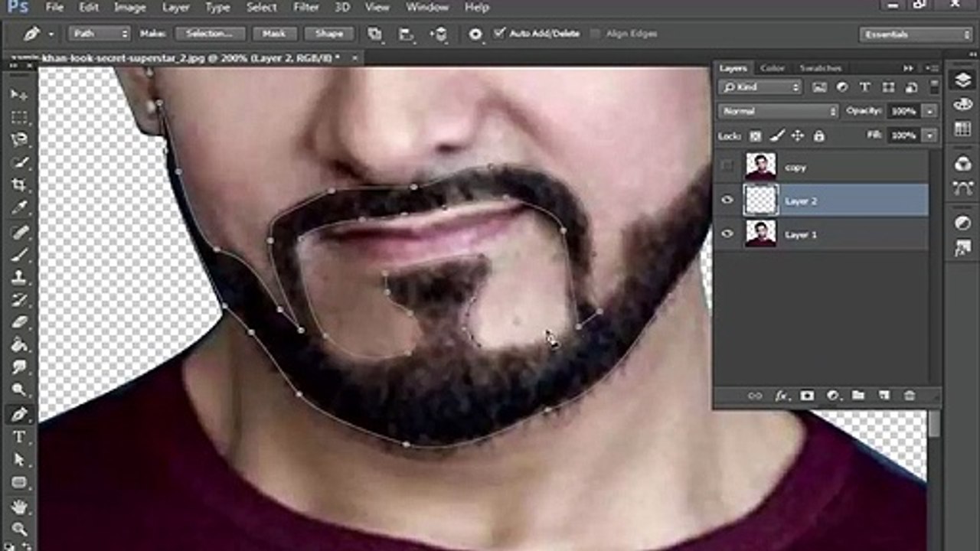Delete layer with trash icon
980x551 pixels.
(x=910, y=396)
